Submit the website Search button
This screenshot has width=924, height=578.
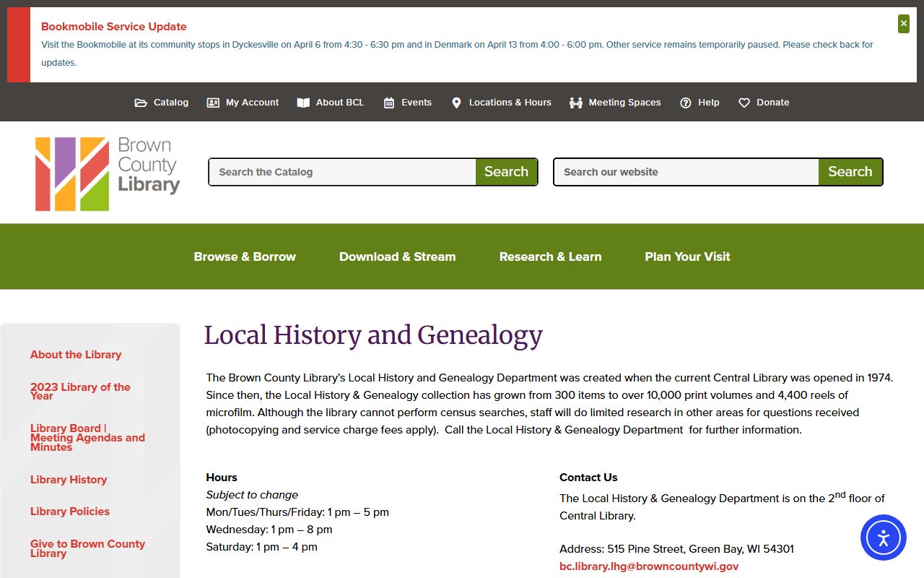coord(850,172)
